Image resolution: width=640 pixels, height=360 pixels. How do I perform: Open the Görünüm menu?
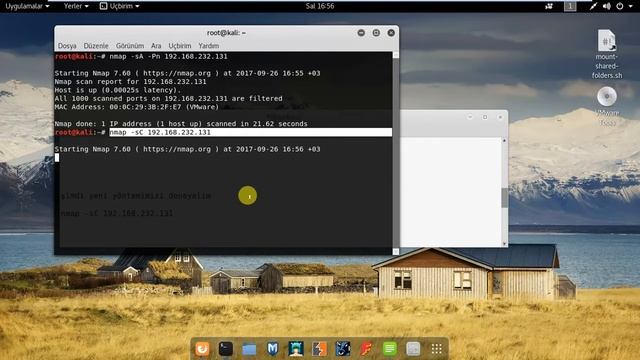130,46
